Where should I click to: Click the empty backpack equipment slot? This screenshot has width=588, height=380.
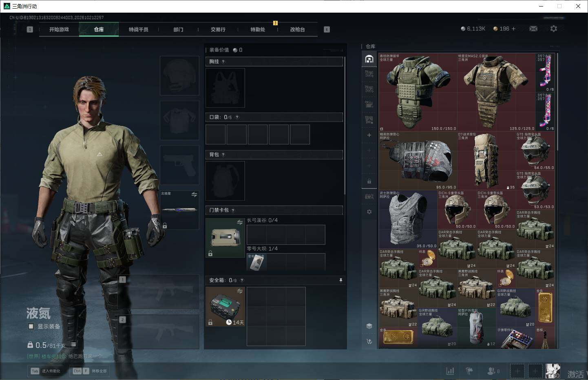pos(225,181)
